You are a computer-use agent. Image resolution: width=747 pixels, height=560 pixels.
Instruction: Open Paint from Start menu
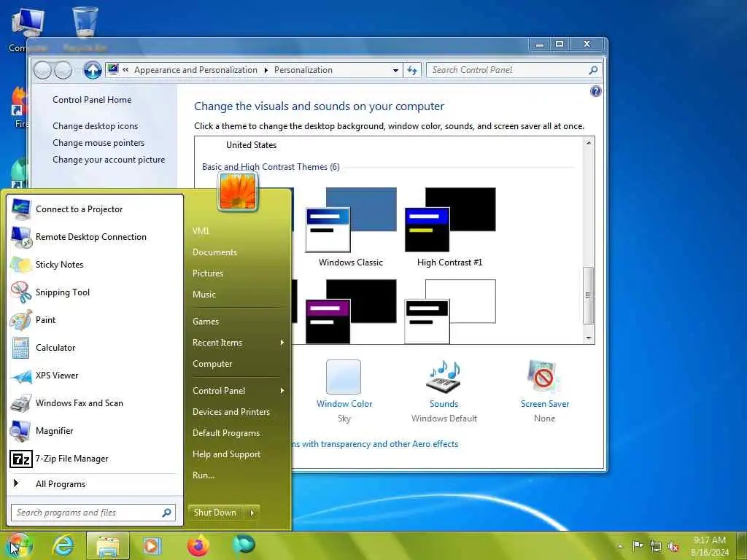click(x=94, y=319)
